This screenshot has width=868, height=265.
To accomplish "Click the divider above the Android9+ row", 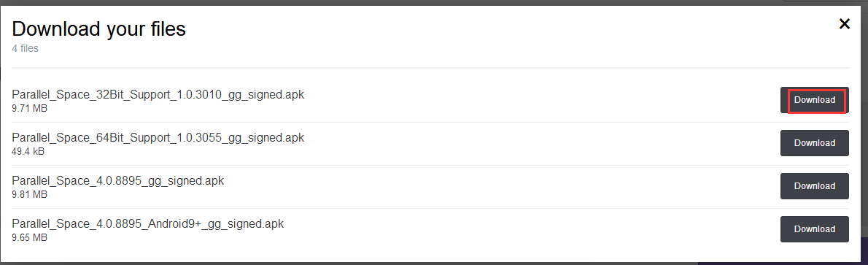I will tap(430, 209).
